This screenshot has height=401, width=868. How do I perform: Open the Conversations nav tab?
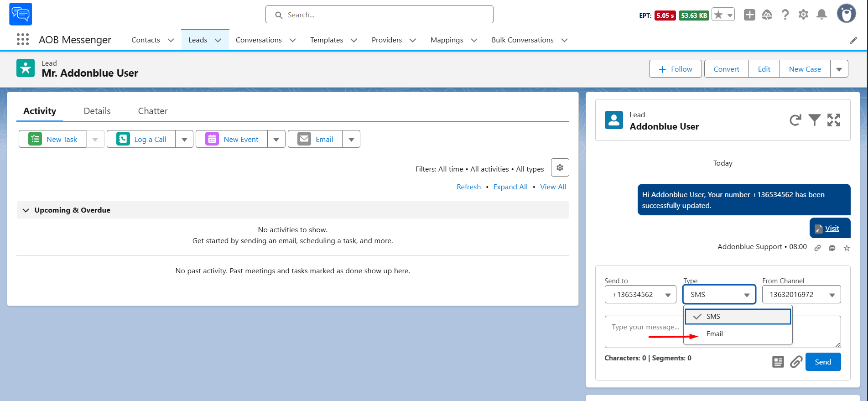(259, 40)
